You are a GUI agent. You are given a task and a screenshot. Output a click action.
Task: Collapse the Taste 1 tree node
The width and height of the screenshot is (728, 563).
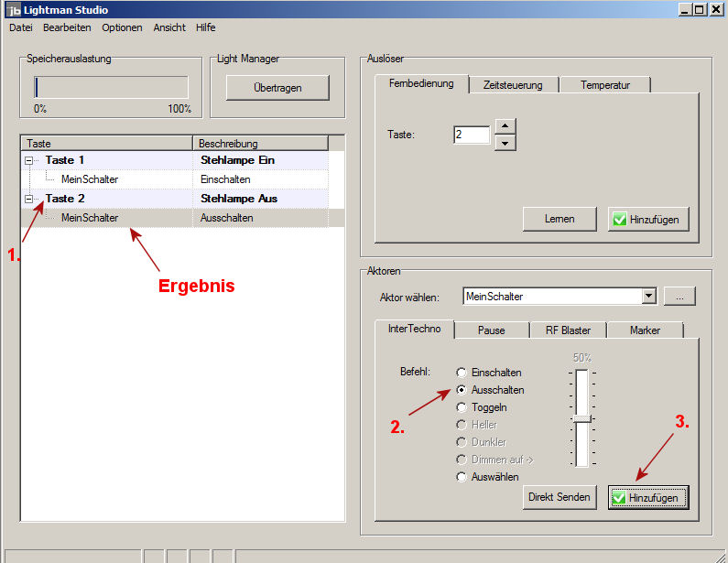click(29, 160)
